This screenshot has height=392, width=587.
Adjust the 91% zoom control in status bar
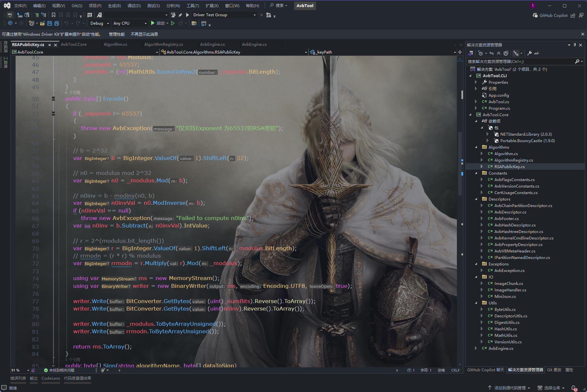click(x=15, y=370)
